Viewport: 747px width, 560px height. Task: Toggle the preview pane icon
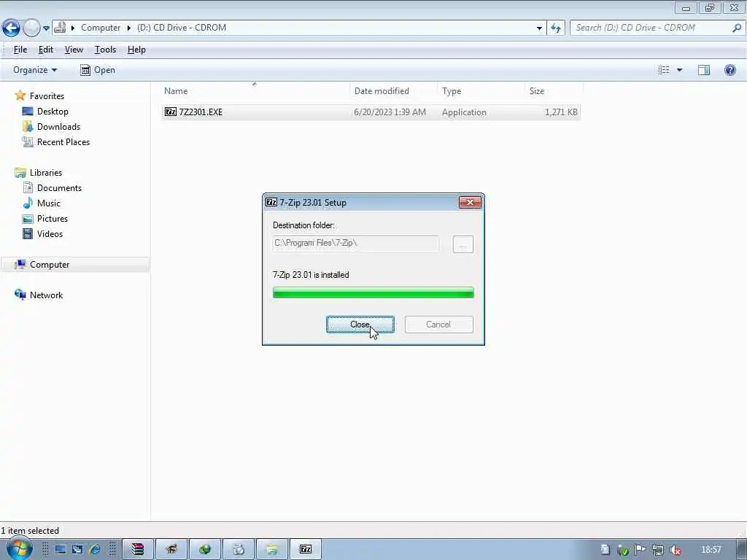click(x=704, y=70)
